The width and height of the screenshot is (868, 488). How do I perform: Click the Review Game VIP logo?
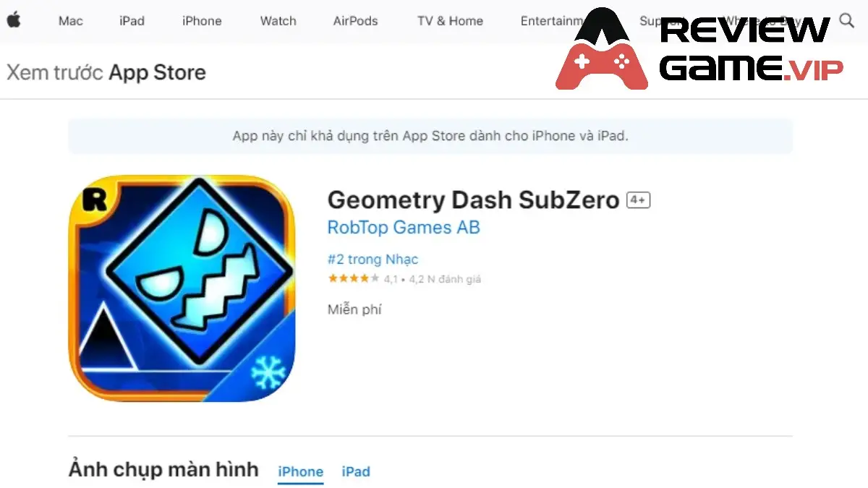point(699,48)
